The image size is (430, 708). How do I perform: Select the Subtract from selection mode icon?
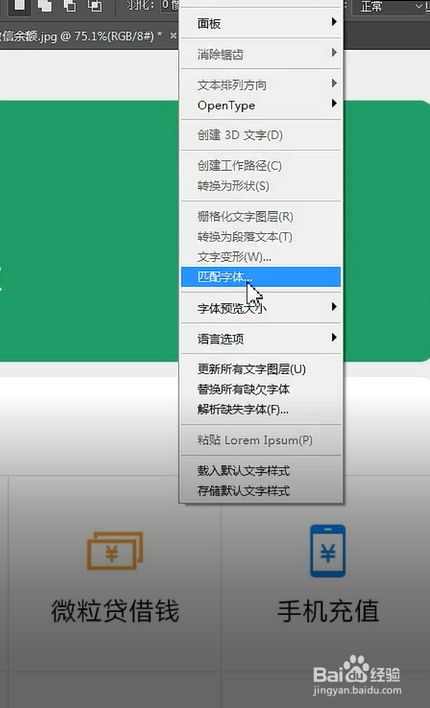click(x=70, y=6)
